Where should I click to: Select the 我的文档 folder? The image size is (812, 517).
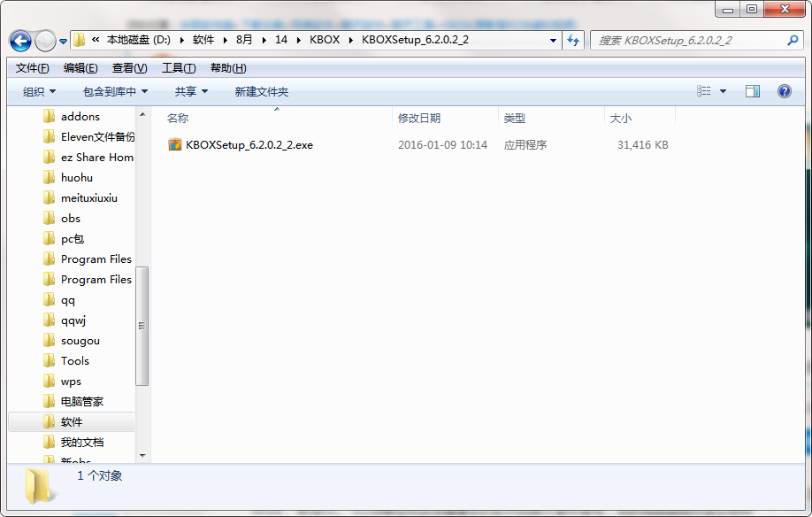[82, 443]
